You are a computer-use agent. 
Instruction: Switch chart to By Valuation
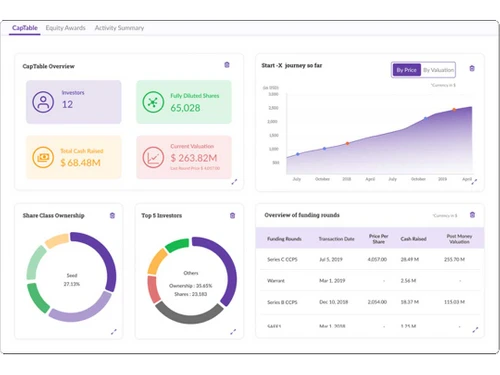tap(438, 70)
